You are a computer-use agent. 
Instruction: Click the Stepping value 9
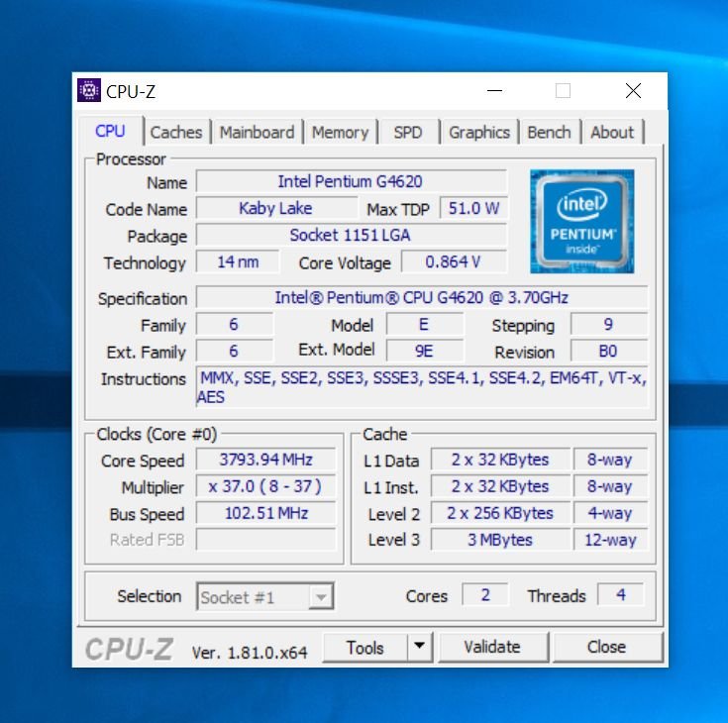point(609,324)
